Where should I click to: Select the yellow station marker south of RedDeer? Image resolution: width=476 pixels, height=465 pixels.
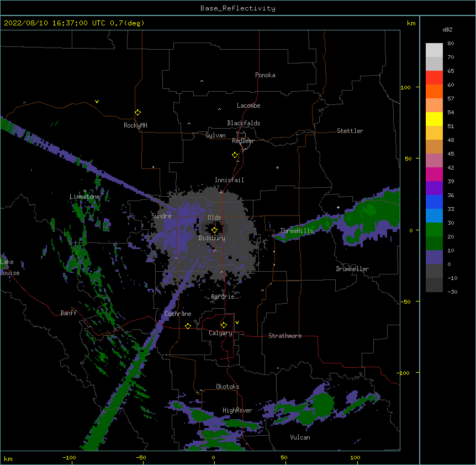click(x=235, y=155)
